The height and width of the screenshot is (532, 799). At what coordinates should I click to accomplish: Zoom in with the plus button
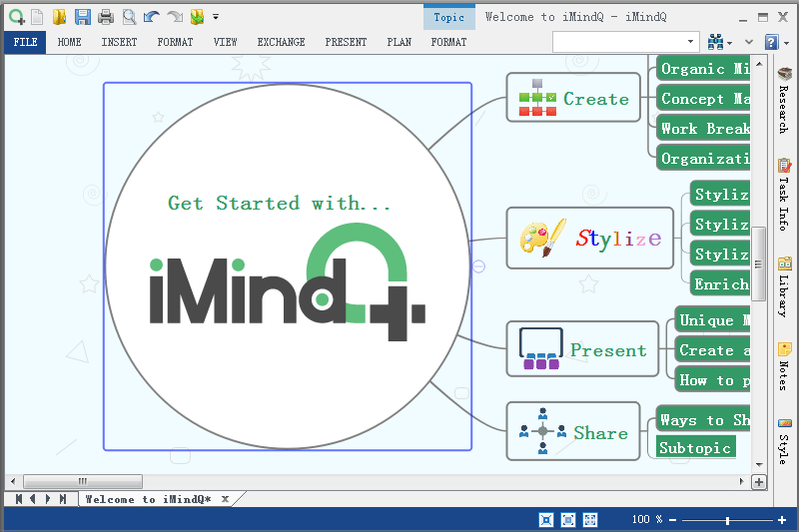click(x=782, y=520)
